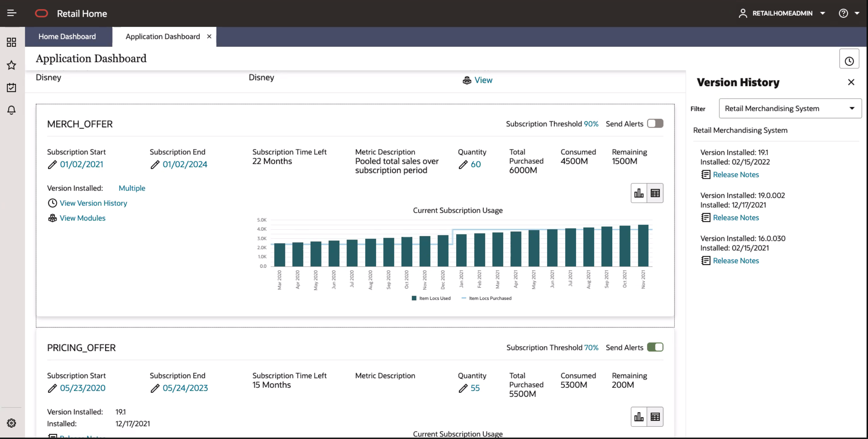Expand the RETAILHOMEADMIN user menu arrow
Viewport: 868px width, 439px height.
point(823,13)
